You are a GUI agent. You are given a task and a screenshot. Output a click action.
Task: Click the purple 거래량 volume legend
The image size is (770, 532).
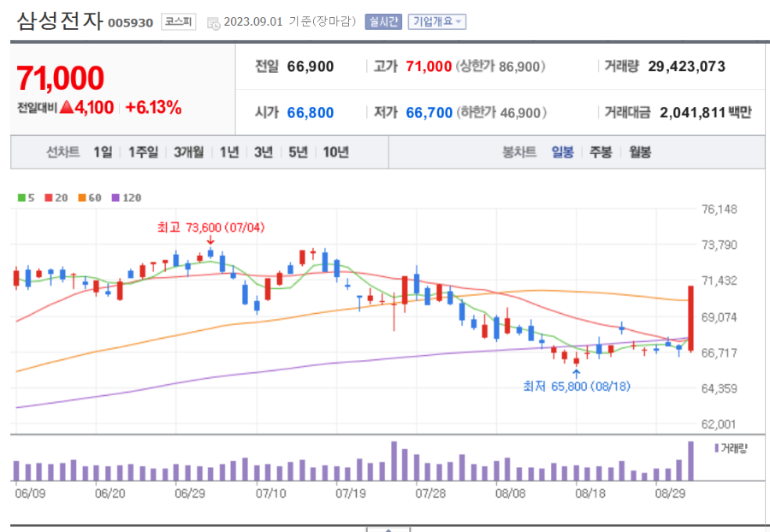click(731, 448)
